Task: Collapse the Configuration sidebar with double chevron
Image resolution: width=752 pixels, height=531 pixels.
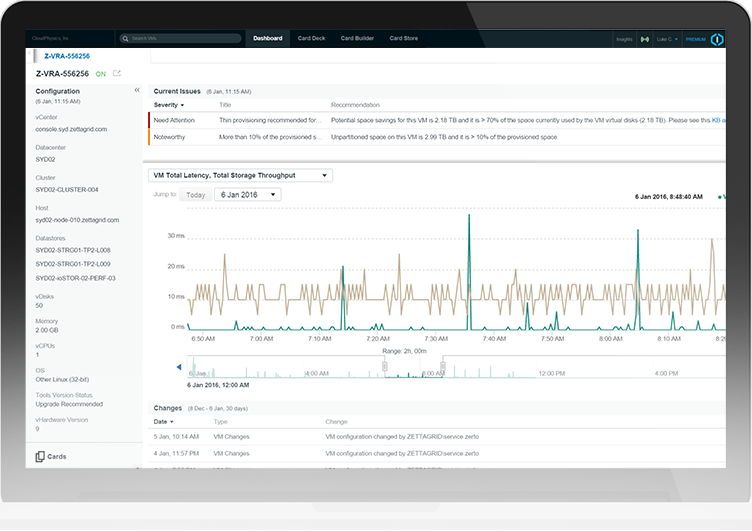Action: click(136, 91)
